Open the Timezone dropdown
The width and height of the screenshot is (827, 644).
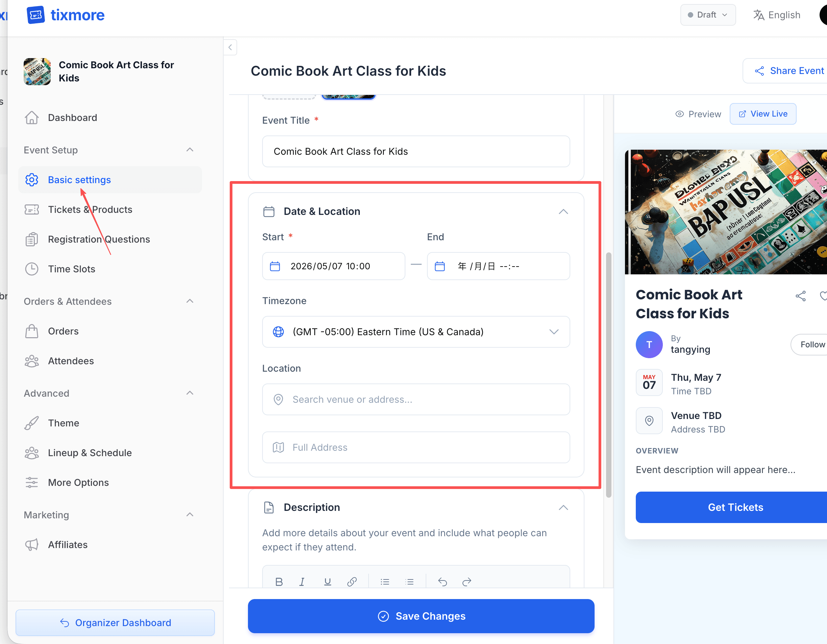[416, 332]
